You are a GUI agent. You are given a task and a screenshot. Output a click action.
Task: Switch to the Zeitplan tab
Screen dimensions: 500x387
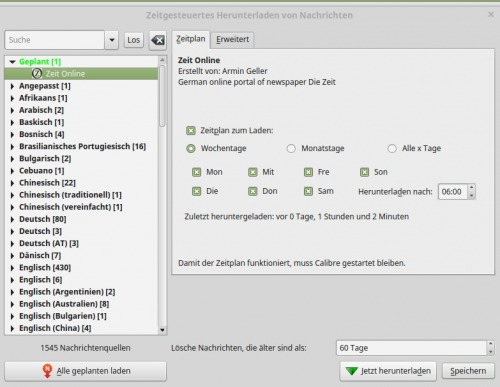click(x=191, y=39)
